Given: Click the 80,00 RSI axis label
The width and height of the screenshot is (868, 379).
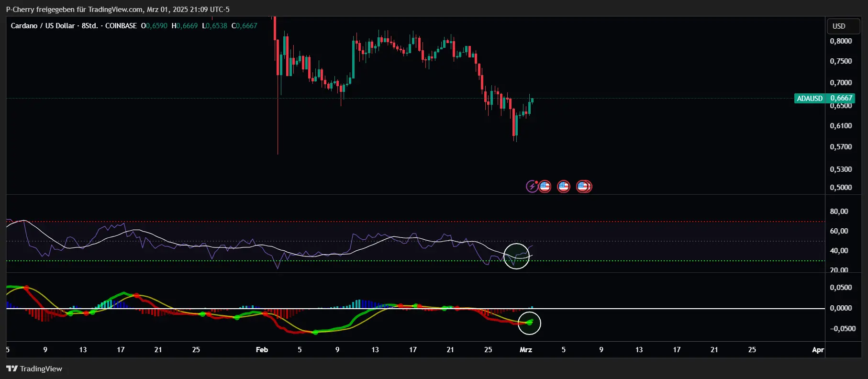Looking at the screenshot, I should coord(839,212).
